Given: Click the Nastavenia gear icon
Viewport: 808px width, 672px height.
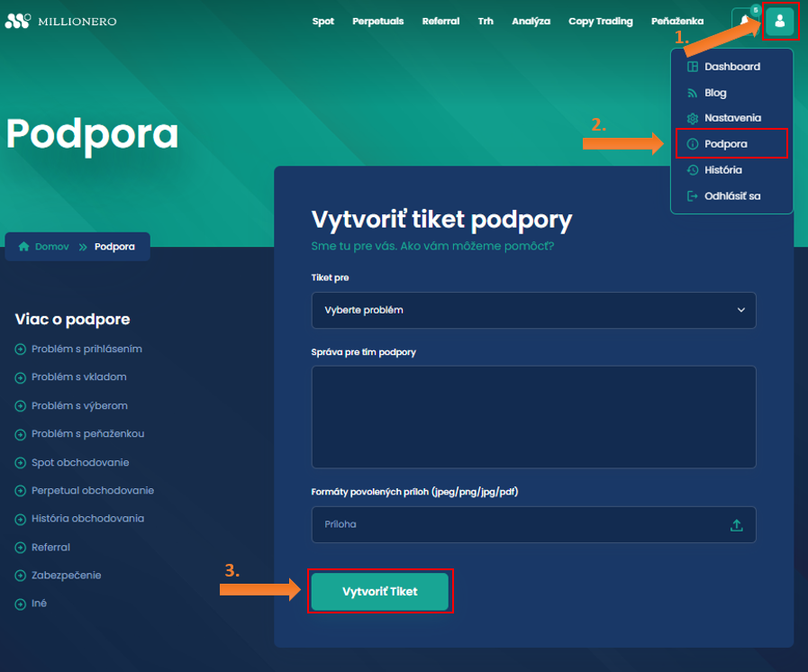Looking at the screenshot, I should [x=692, y=118].
